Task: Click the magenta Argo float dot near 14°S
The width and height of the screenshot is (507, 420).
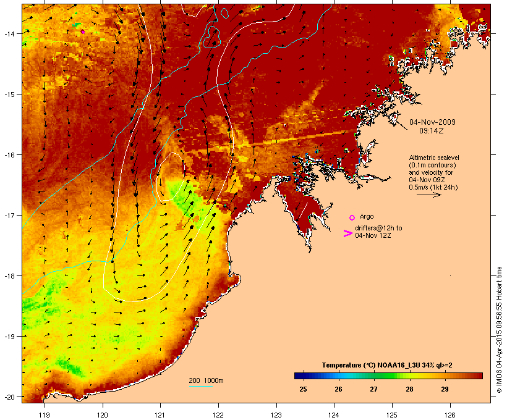Action: pyautogui.click(x=83, y=31)
